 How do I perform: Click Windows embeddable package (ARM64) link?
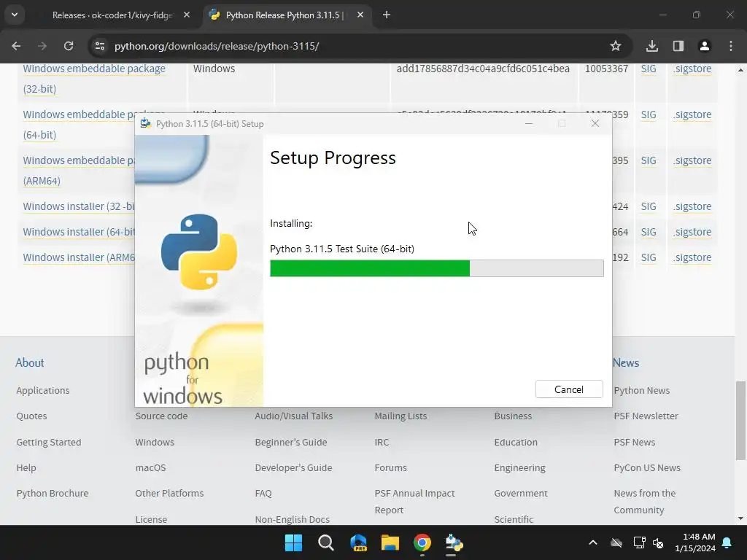tap(79, 171)
